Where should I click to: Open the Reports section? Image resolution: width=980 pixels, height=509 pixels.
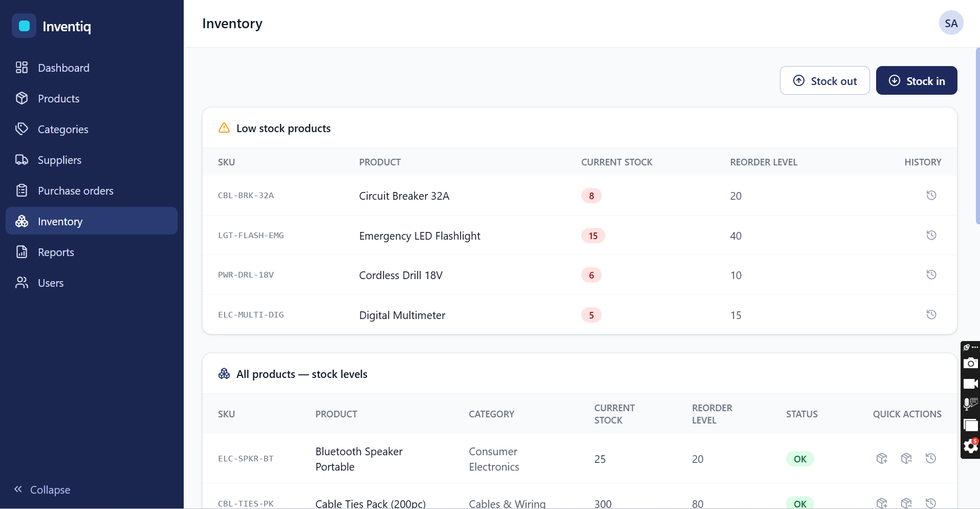click(92, 252)
